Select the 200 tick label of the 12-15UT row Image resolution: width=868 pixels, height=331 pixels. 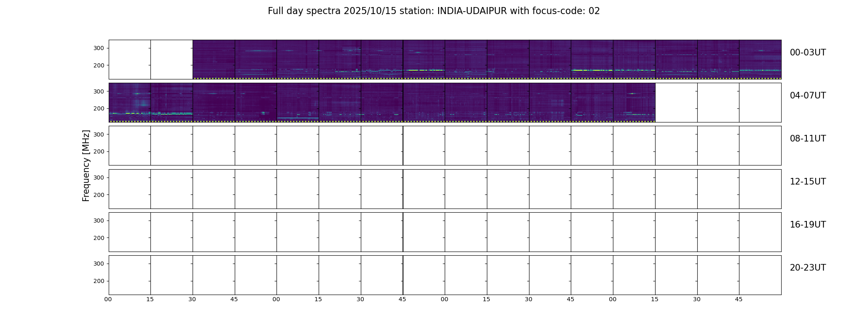tap(99, 195)
